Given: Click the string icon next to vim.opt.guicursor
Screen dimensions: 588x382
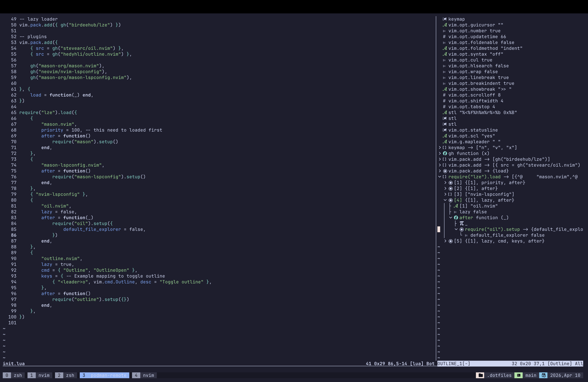Looking at the screenshot, I should point(445,25).
